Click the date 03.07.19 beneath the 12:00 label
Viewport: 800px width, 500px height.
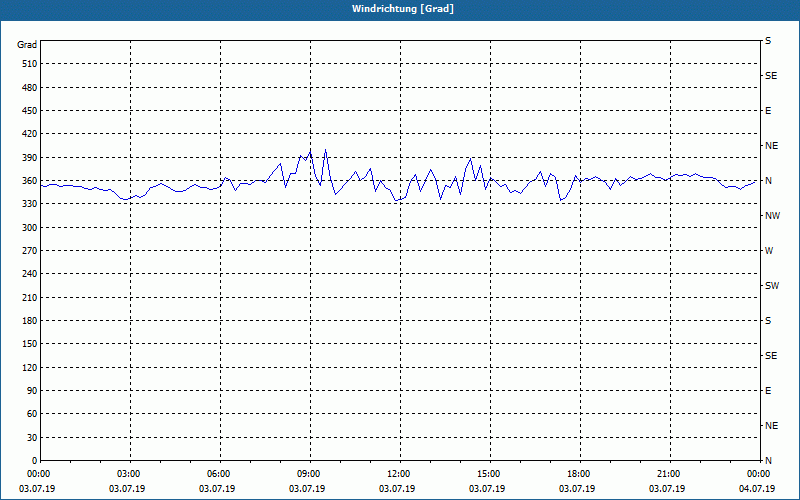397,489
